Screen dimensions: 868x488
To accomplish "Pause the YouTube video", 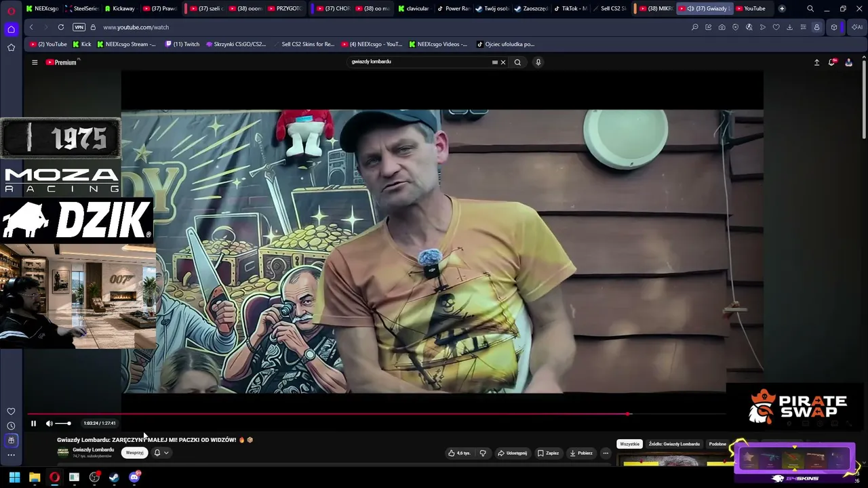I will coord(33,424).
